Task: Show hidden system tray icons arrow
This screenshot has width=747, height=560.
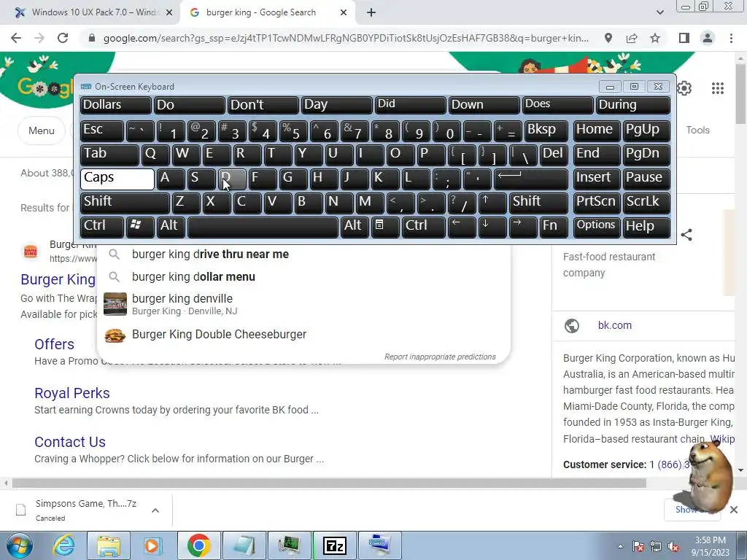Action: pos(620,547)
